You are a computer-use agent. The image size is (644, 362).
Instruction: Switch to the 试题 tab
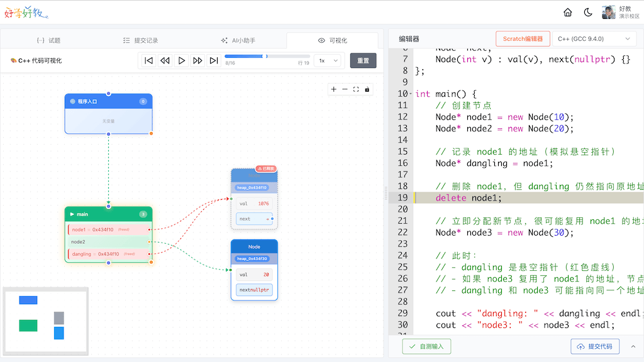click(48, 40)
